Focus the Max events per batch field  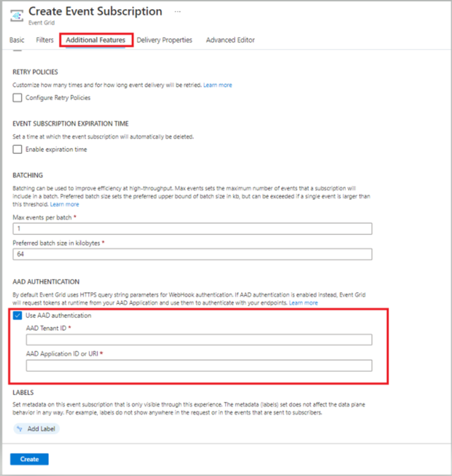(x=192, y=229)
